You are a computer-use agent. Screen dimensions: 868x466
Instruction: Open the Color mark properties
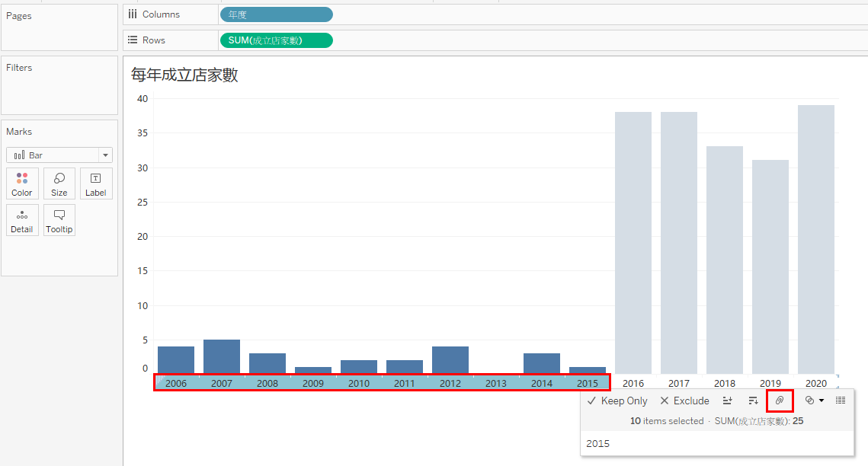coord(21,183)
